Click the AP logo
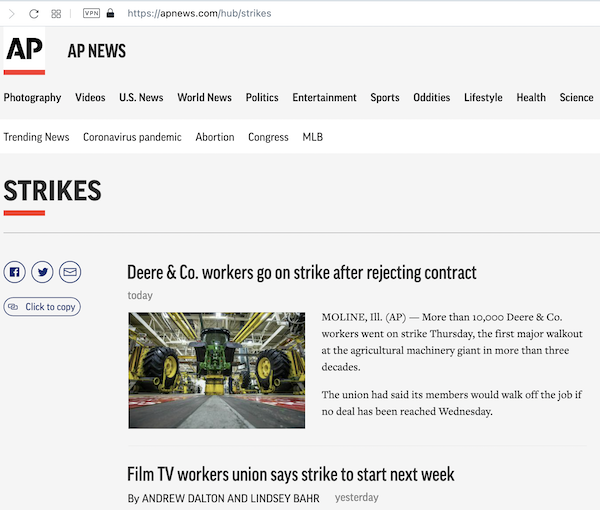 pyautogui.click(x=24, y=51)
